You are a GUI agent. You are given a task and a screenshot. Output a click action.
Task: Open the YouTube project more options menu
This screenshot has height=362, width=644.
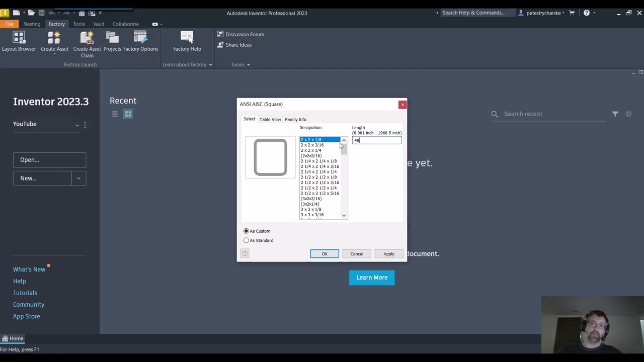click(85, 124)
